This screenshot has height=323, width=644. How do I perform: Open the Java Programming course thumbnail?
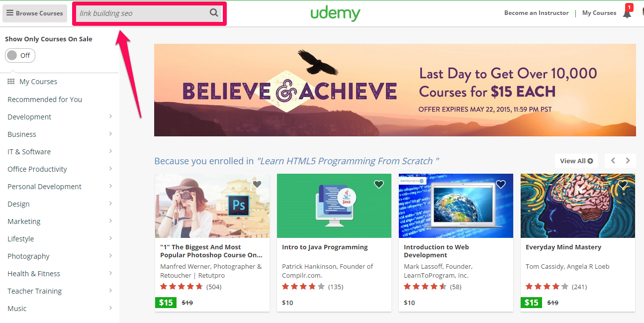tap(334, 206)
